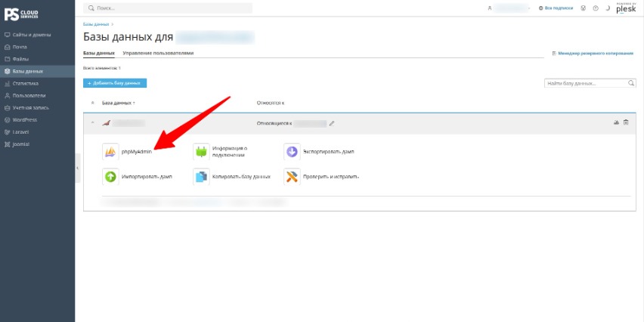
Task: Open account user menu in top bar
Action: pos(509,8)
